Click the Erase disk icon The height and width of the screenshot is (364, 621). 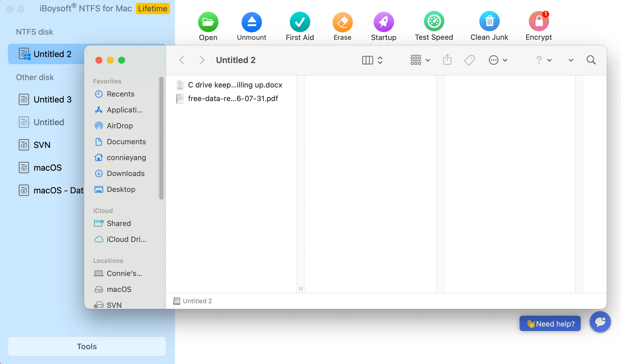[x=343, y=22]
